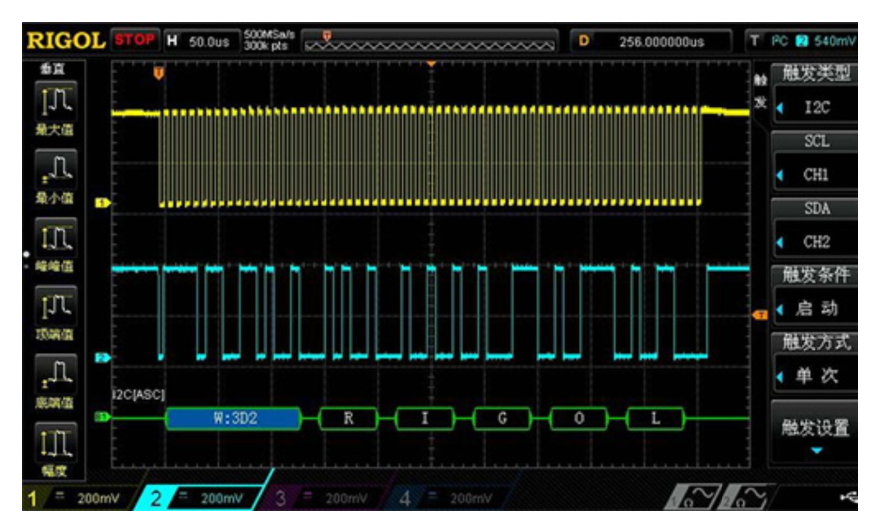Image resolution: width=870 pixels, height=532 pixels.
Task: Select the 底端值 (Vbase) measurement icon
Action: pos(55,375)
